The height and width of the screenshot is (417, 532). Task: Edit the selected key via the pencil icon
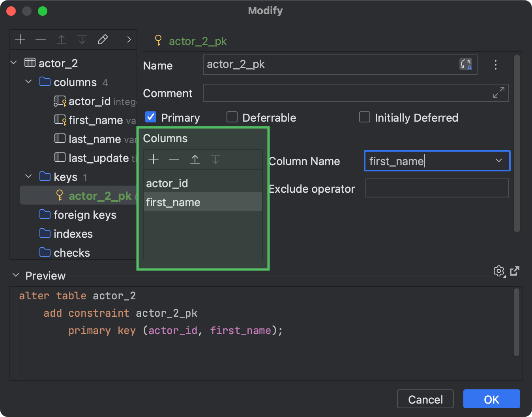[103, 39]
